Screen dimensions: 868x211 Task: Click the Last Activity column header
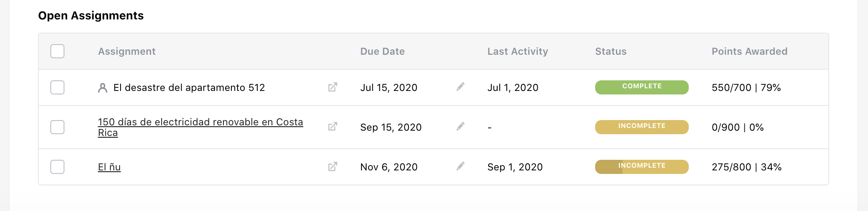point(517,52)
